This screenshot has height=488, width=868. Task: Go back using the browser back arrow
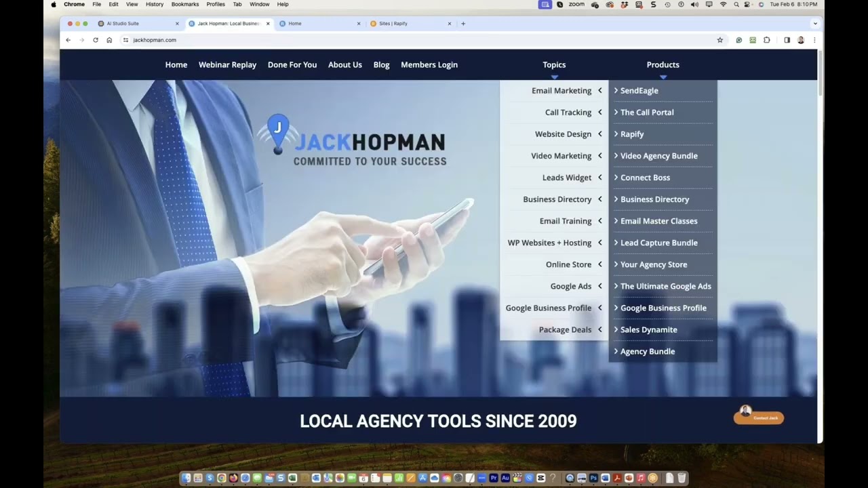click(x=68, y=40)
